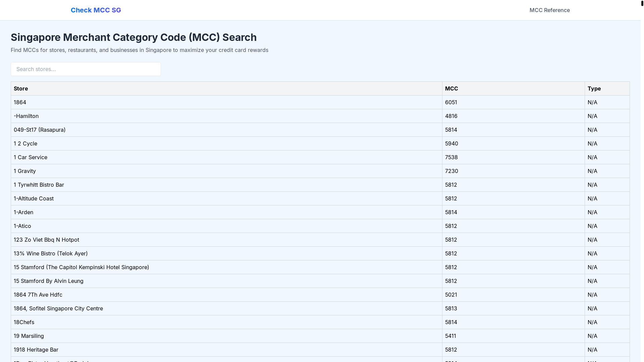644x362 pixels.
Task: Click MCC value 5411
Action: 513,336
